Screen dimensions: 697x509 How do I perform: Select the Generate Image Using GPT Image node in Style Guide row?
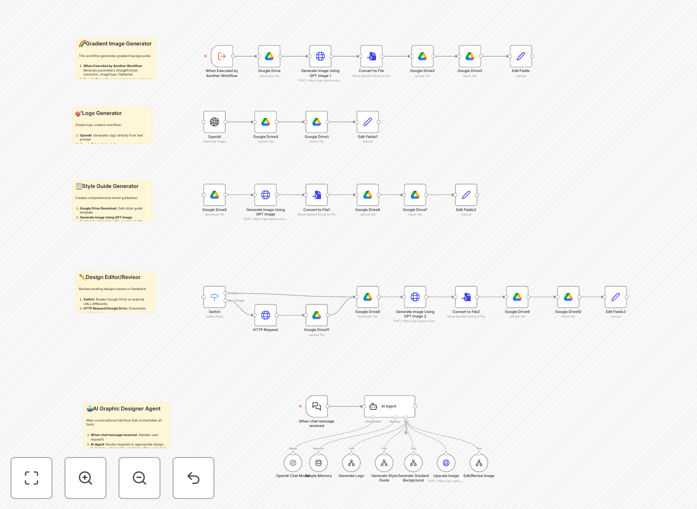coord(265,195)
